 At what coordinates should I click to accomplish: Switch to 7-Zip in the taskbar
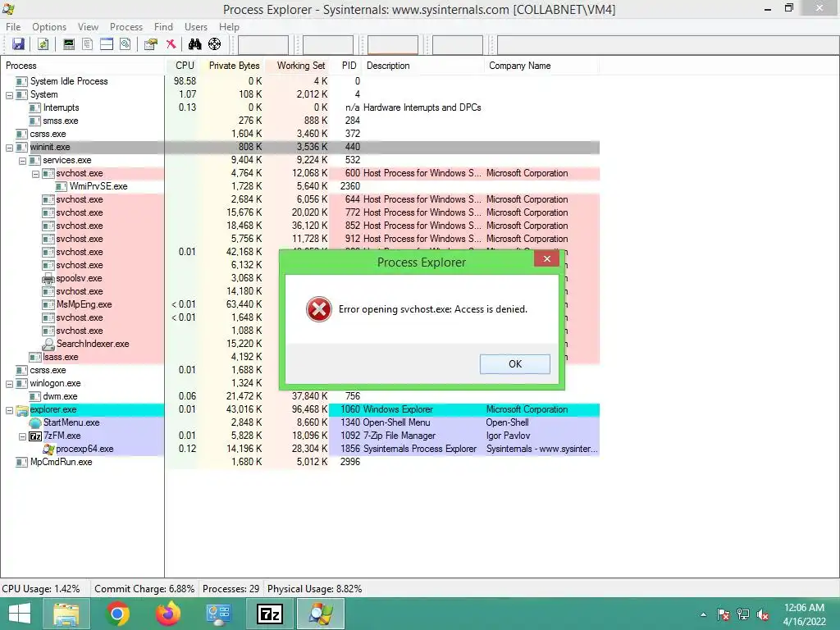[270, 614]
